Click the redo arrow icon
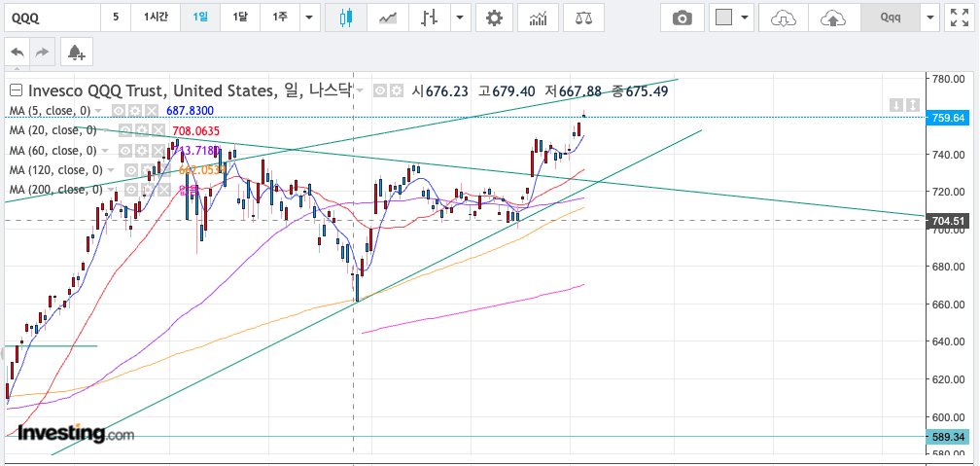This screenshot has width=980, height=466. coord(42,53)
